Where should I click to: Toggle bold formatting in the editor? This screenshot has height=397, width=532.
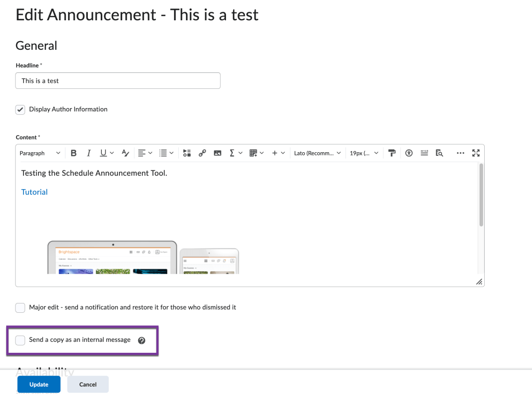74,153
